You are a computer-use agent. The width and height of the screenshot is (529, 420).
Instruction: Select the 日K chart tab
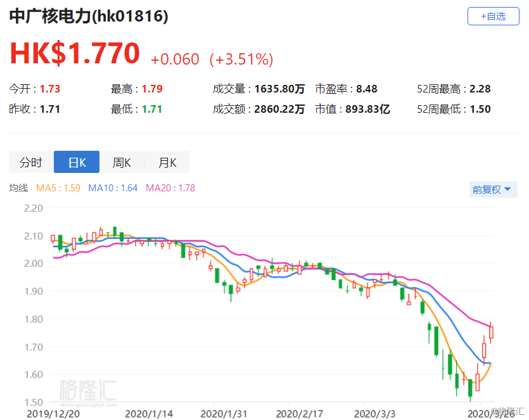(77, 162)
